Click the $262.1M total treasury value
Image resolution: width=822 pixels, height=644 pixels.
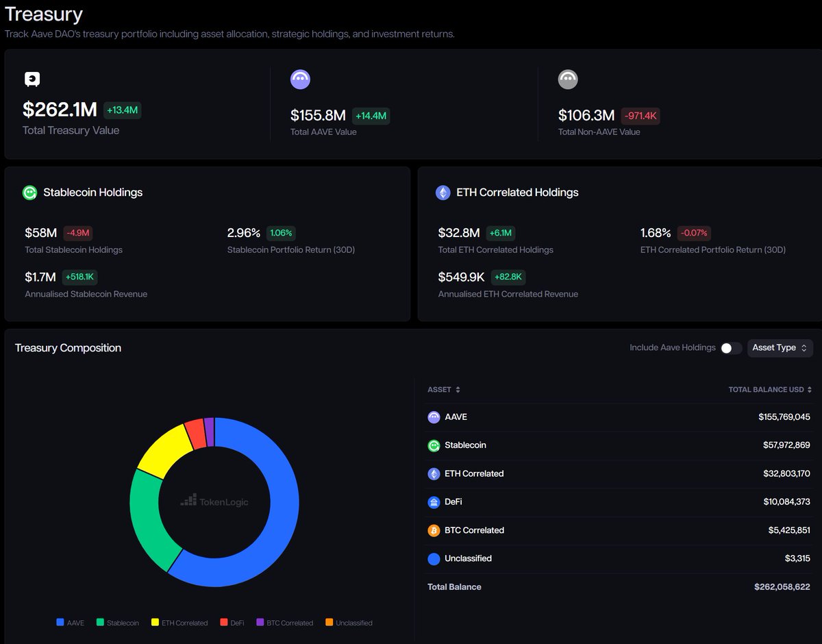click(60, 110)
